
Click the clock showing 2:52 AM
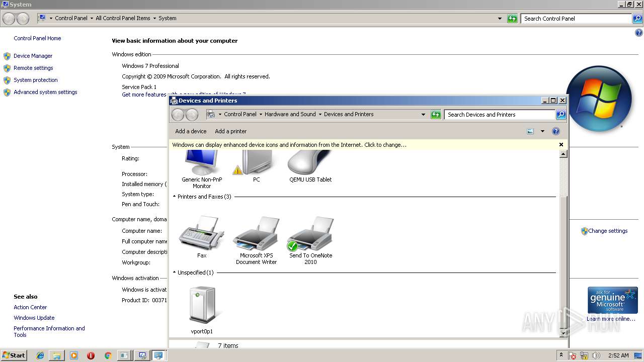[618, 355]
